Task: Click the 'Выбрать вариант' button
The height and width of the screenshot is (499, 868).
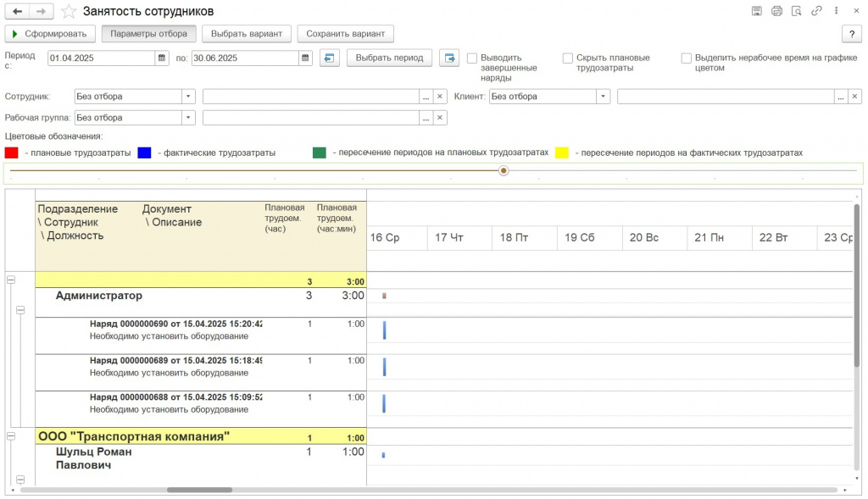Action: 247,34
